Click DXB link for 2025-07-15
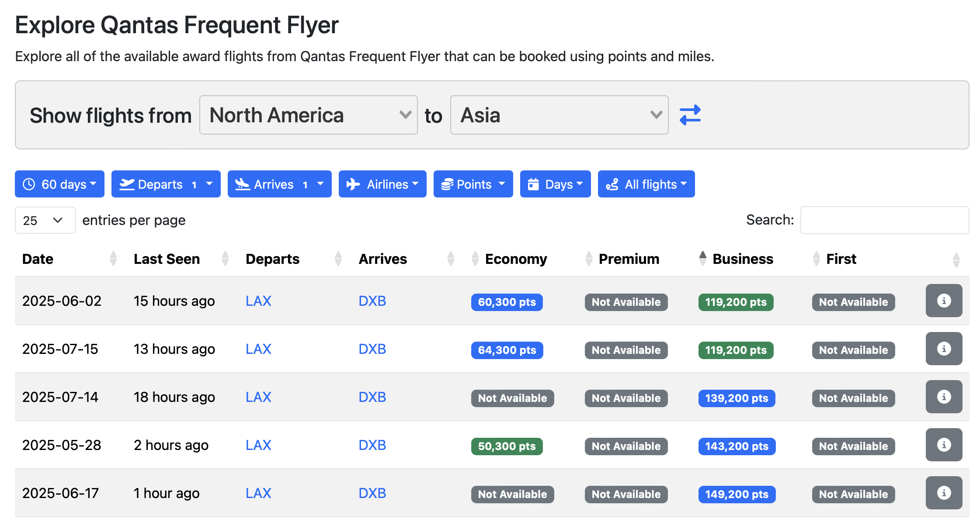This screenshot has height=519, width=980. pos(372,349)
